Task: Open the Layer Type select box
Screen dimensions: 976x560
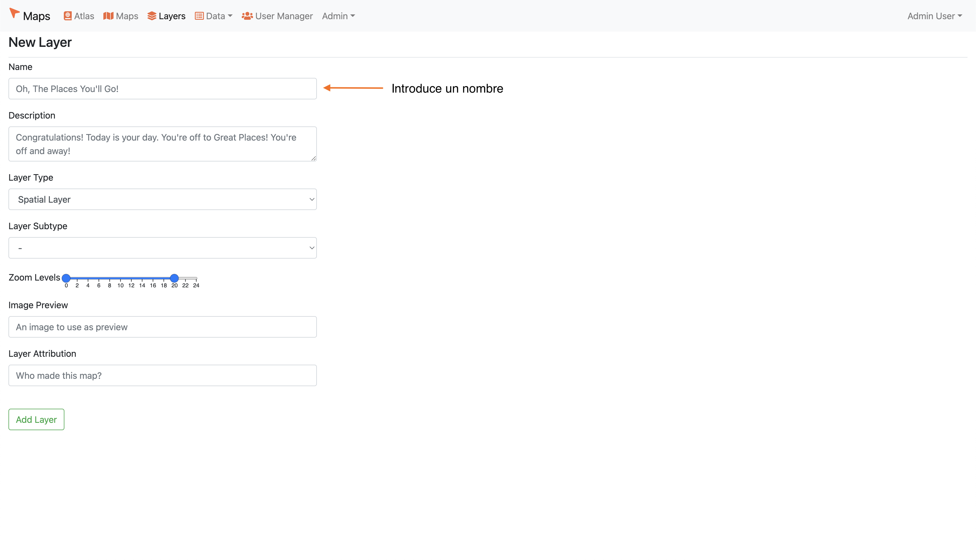Action: [x=162, y=199]
